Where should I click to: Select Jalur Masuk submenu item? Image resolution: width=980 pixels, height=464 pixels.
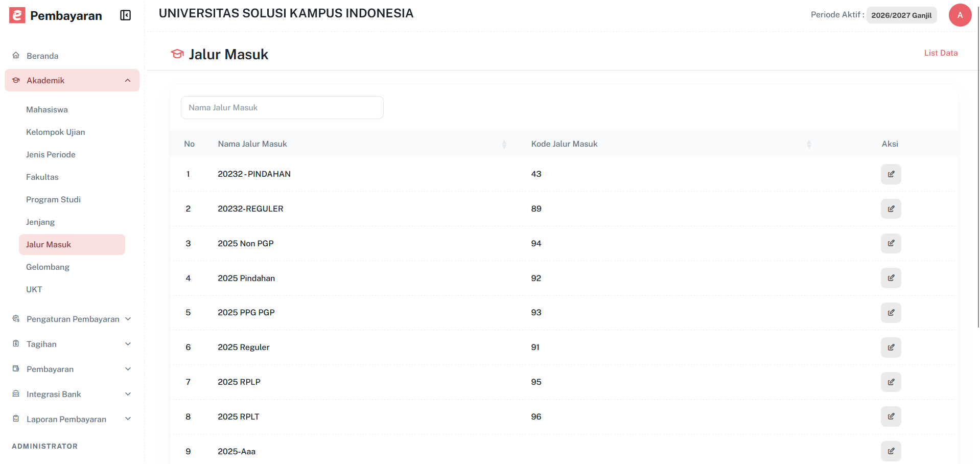click(x=72, y=244)
